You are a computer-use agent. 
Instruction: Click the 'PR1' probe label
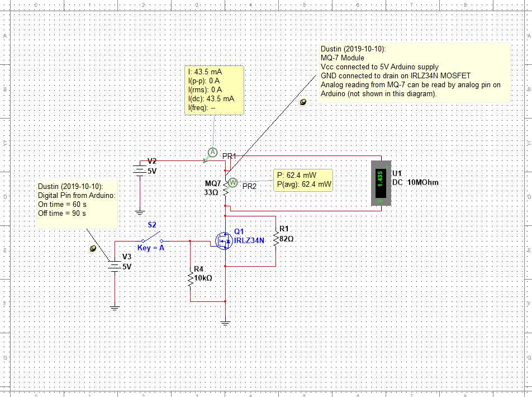(x=229, y=156)
